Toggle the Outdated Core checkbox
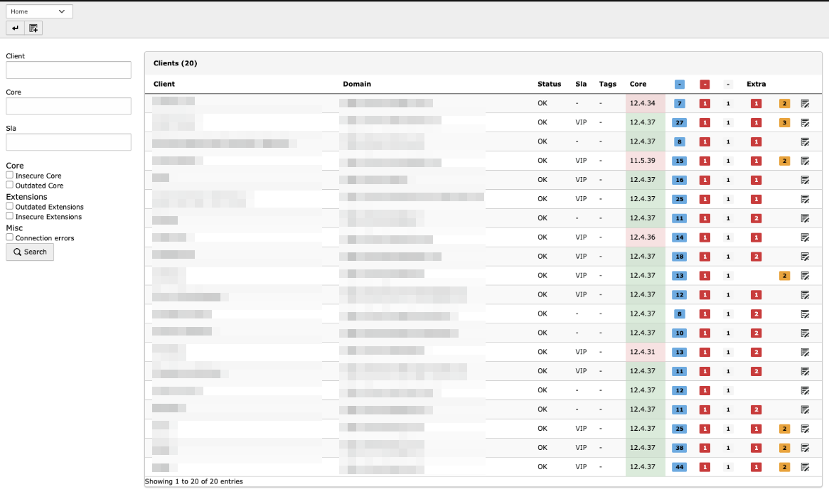 tap(10, 185)
